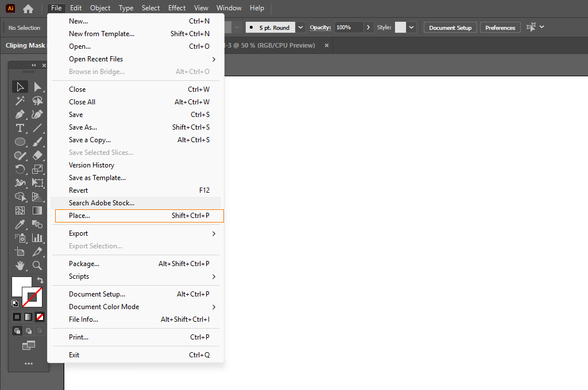Select the Ellipse tool
588x390 pixels.
click(x=20, y=142)
